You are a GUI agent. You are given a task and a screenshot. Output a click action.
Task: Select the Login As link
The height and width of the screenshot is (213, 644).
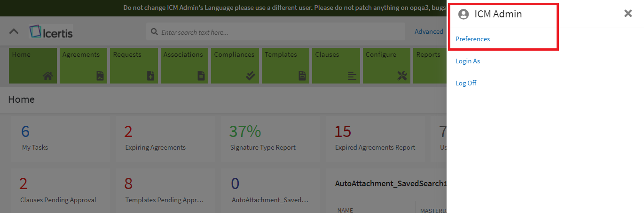tap(467, 61)
